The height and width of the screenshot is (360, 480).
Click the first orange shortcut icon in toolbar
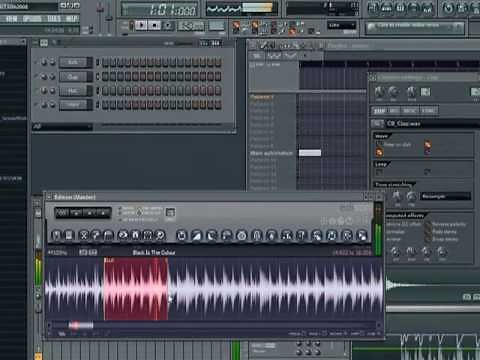pyautogui.click(x=236, y=26)
